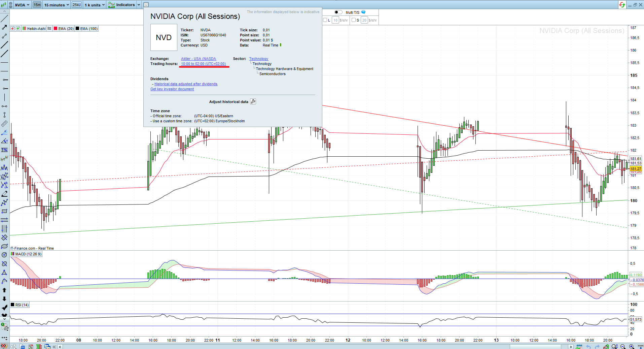644x349 pixels.
Task: Open the go-to-date calendar icon
Action: point(579,346)
